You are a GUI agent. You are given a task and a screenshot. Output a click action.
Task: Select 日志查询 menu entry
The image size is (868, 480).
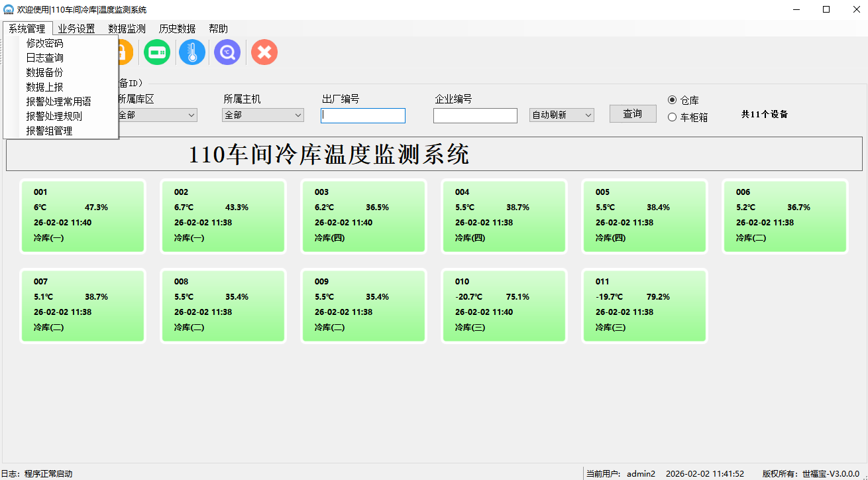45,58
